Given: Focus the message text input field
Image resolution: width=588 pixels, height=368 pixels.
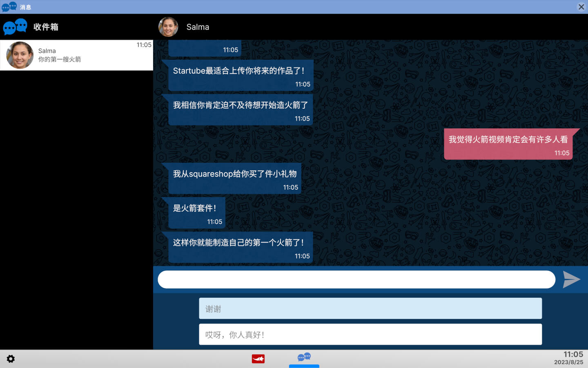Looking at the screenshot, I should (356, 280).
